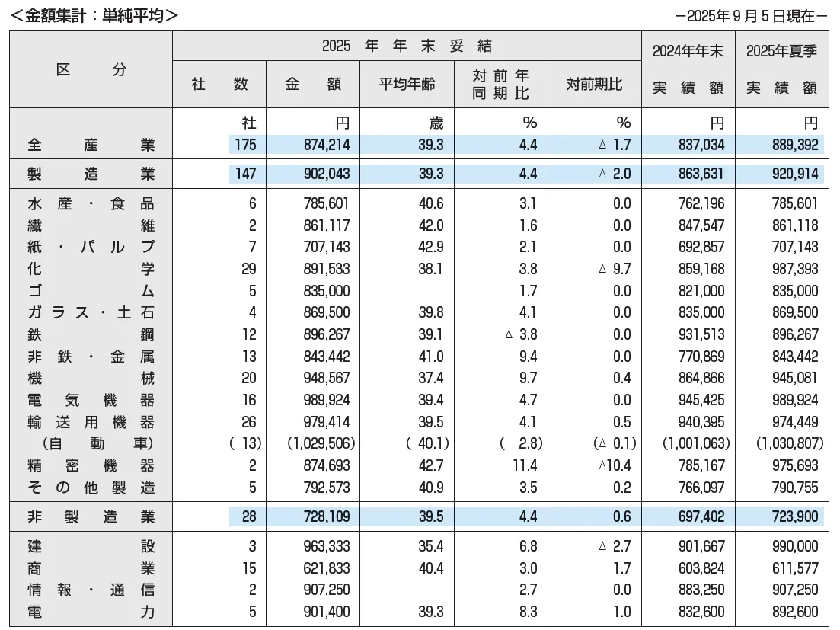This screenshot has height=630, width=840.
Task: Click 化学 company count 29
Action: (x=248, y=269)
